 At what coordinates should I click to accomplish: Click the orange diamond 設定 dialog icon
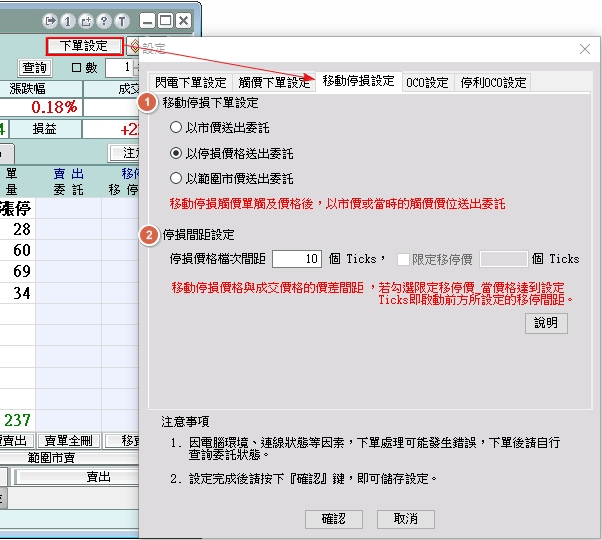pyautogui.click(x=133, y=47)
